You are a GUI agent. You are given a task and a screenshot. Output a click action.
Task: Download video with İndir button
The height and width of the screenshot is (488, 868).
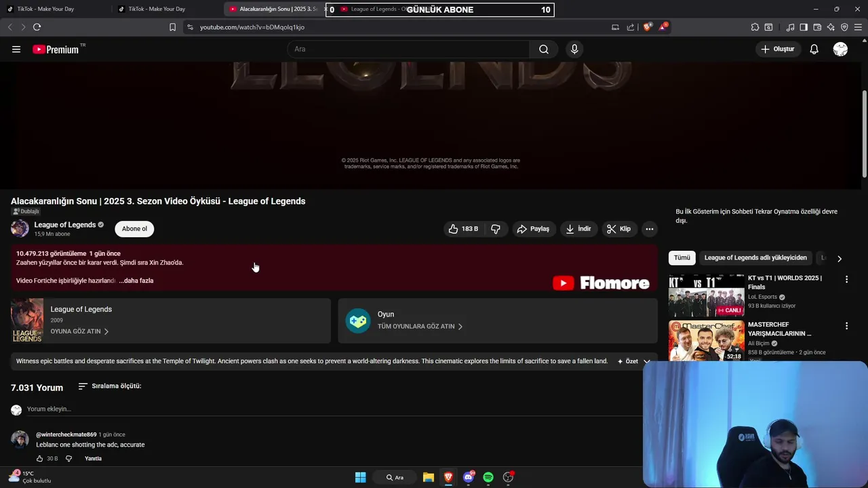[x=578, y=229]
